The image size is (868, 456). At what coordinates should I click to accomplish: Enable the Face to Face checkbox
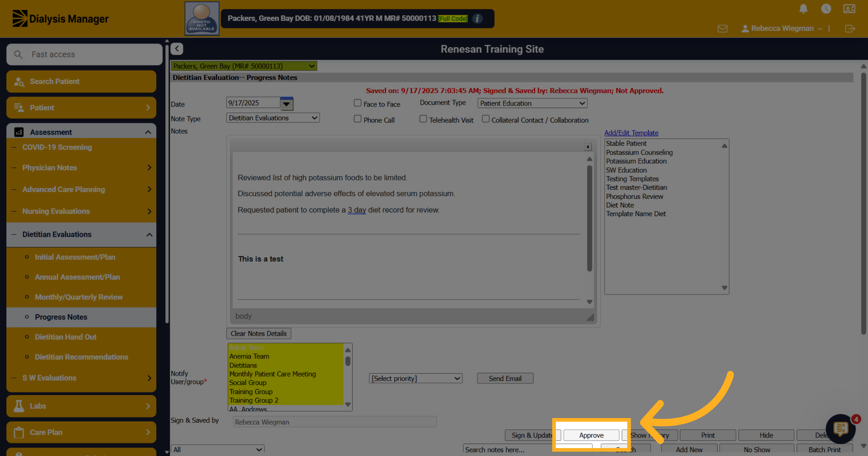[x=357, y=103]
